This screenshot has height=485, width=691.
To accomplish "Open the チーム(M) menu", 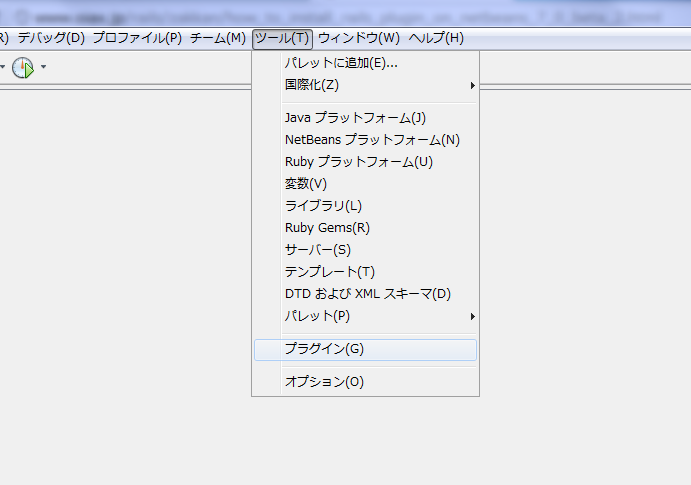I will 218,38.
